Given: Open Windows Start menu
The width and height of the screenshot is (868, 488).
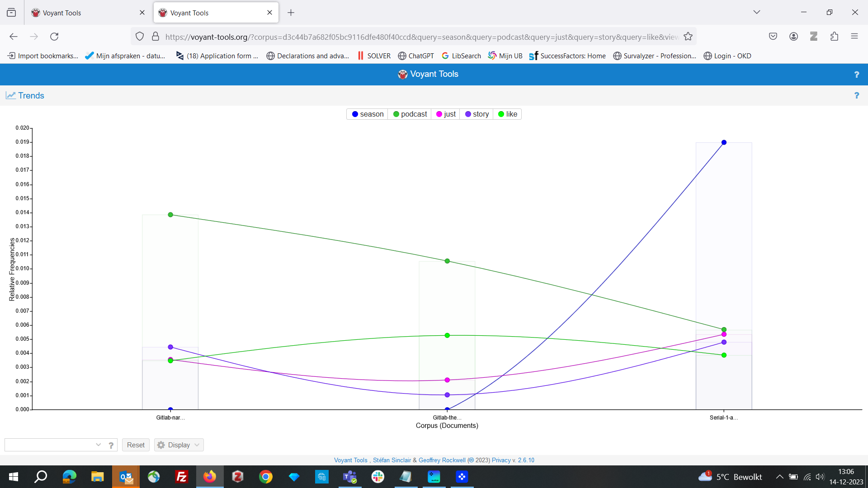Looking at the screenshot, I should [x=14, y=477].
